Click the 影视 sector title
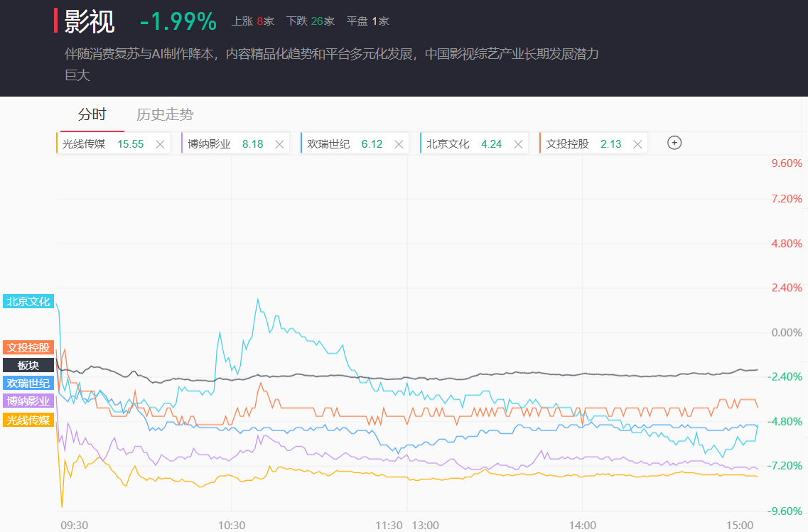This screenshot has height=532, width=808. click(90, 21)
